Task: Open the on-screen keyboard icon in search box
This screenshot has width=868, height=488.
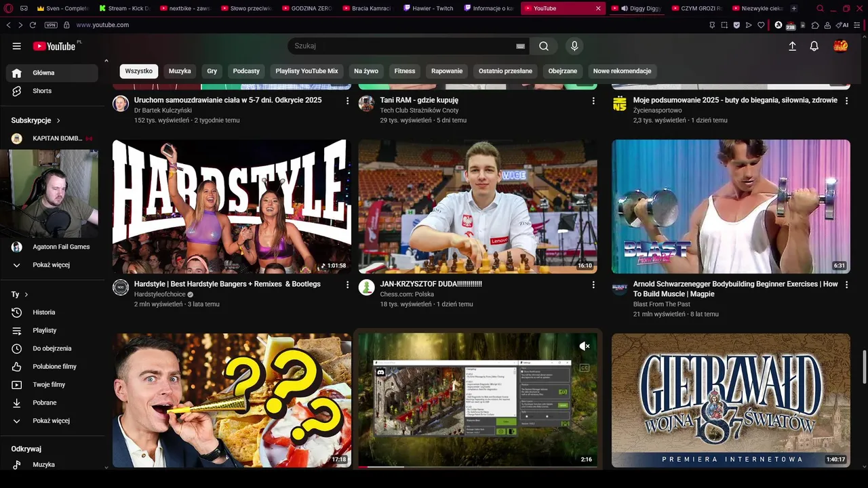Action: pyautogui.click(x=520, y=46)
